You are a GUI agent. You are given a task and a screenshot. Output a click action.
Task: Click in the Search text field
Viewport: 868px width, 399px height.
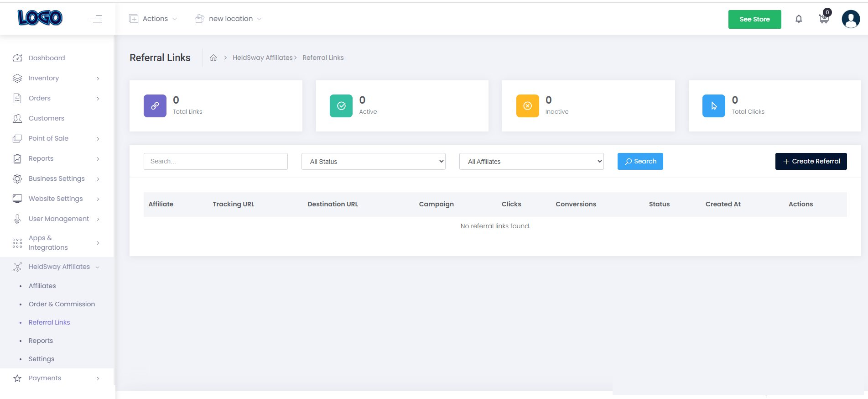[216, 161]
